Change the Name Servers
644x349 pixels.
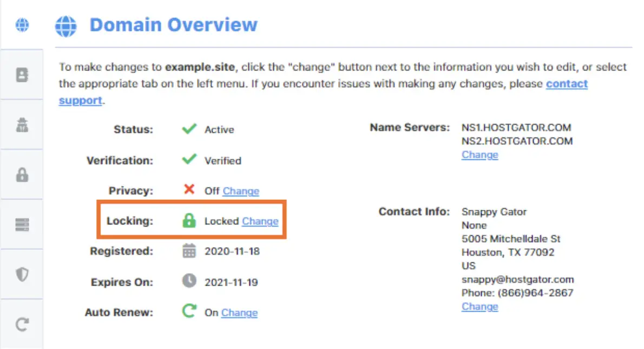pos(479,155)
